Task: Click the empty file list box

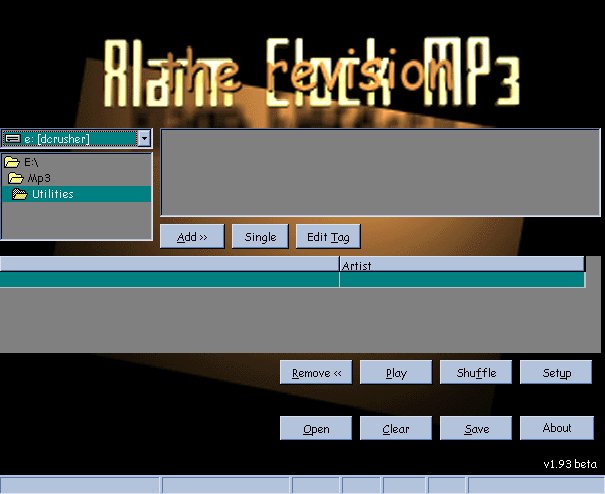Action: 380,173
